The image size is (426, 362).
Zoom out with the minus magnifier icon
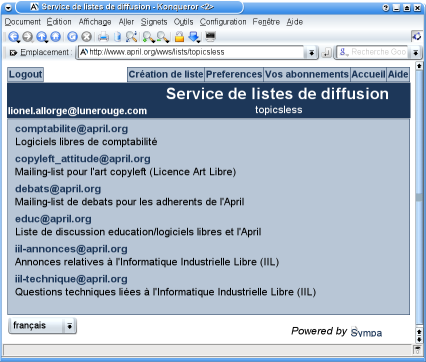click(x=163, y=37)
